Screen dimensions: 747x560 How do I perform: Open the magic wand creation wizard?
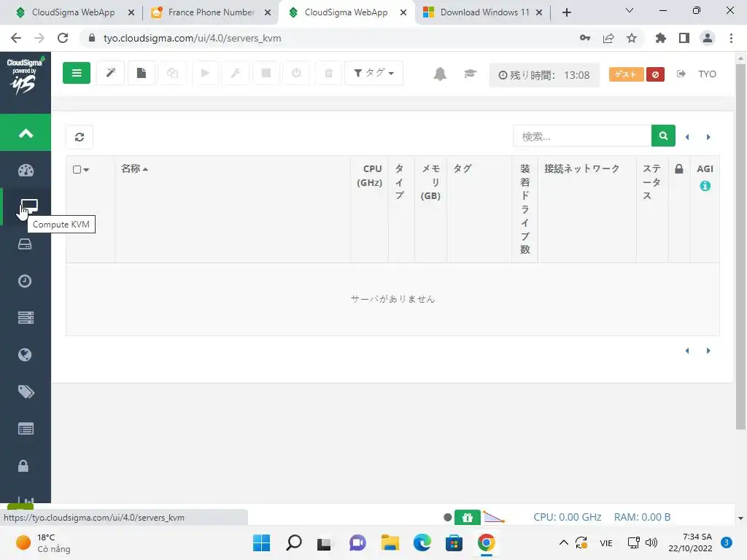click(111, 74)
